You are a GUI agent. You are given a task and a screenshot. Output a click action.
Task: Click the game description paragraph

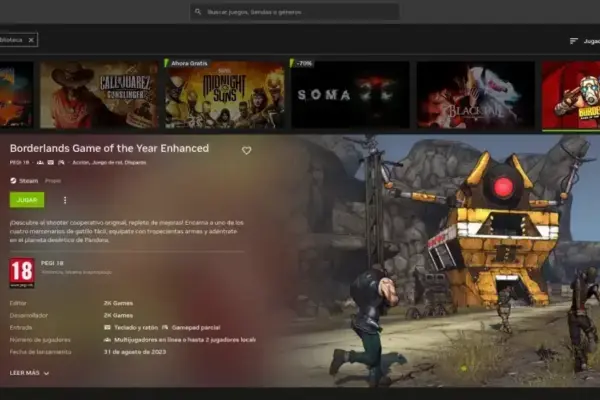click(127, 231)
